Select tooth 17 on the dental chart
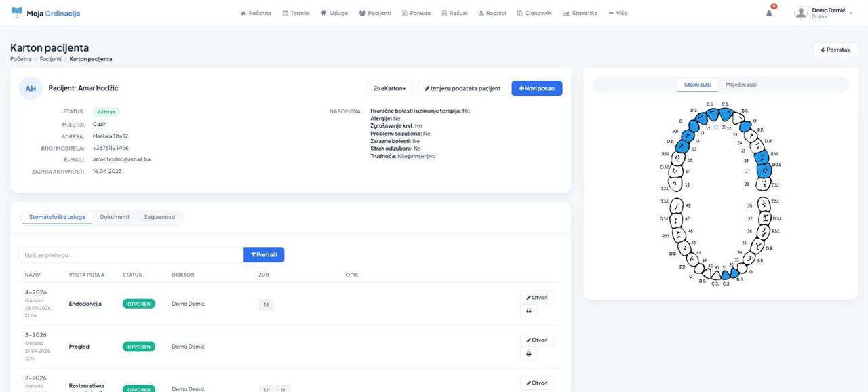868x392 pixels. [x=675, y=170]
